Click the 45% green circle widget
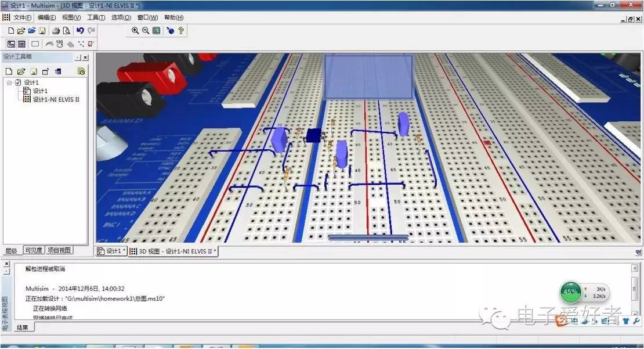 [570, 292]
